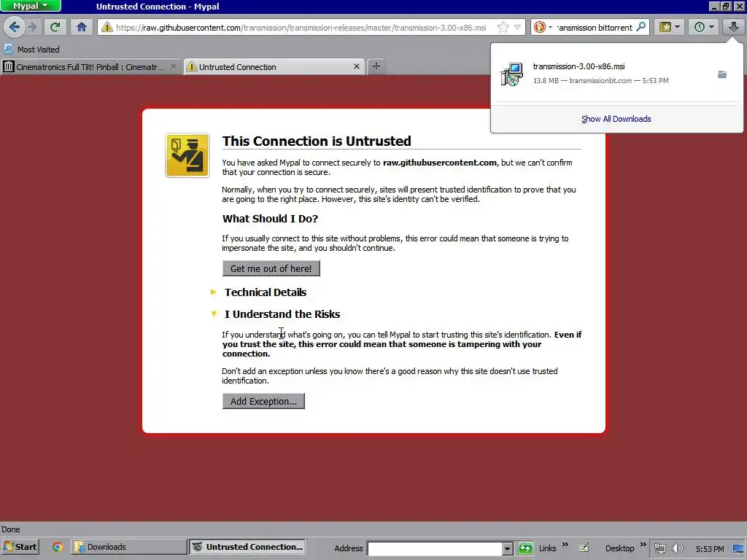Click the warning triangle in the address bar
The image size is (747, 560).
click(107, 27)
